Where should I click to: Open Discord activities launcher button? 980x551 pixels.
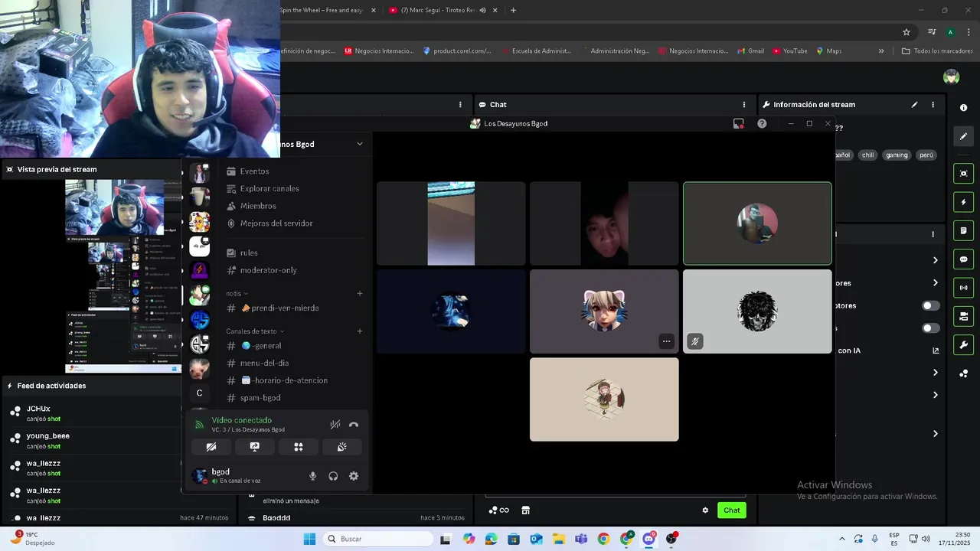[299, 447]
